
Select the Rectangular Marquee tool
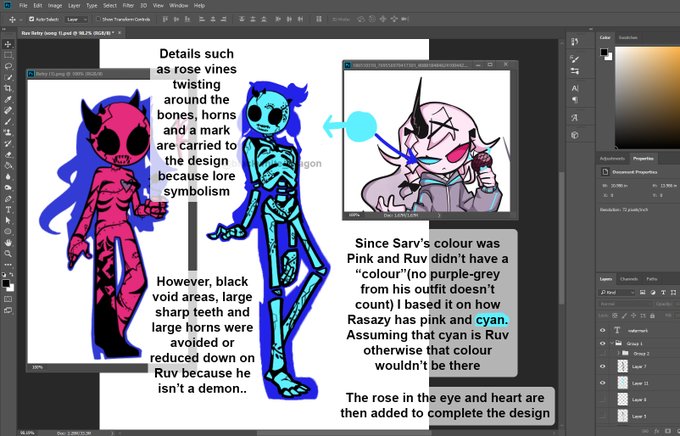point(8,55)
